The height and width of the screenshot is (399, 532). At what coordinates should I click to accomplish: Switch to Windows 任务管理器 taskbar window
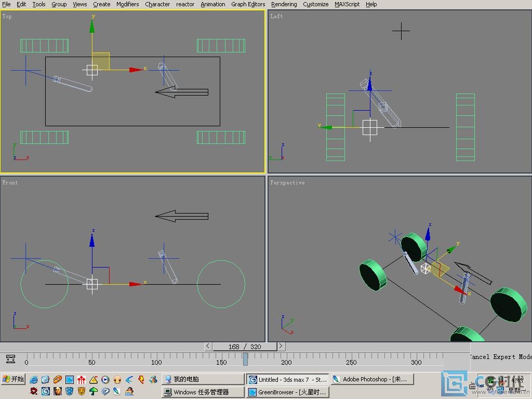pos(203,392)
